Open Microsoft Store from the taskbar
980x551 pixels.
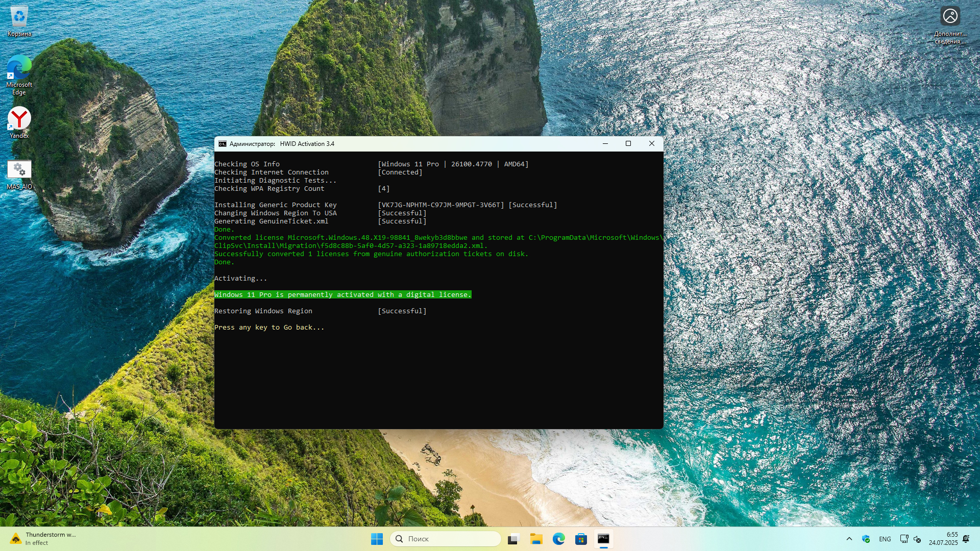pos(581,539)
